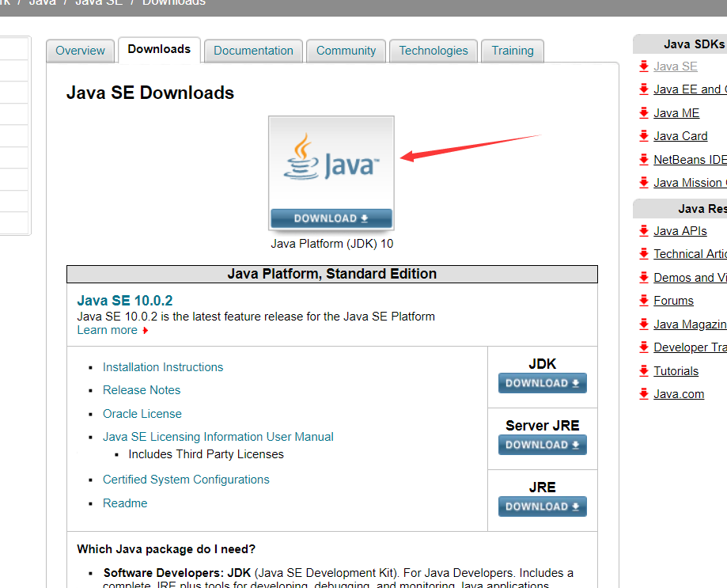Open the Overview tab
727x588 pixels.
pyautogui.click(x=80, y=51)
